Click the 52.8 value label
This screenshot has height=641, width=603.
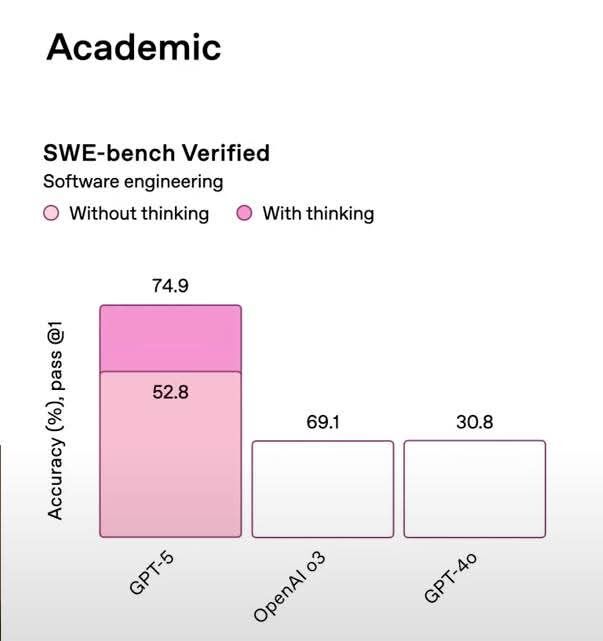170,392
